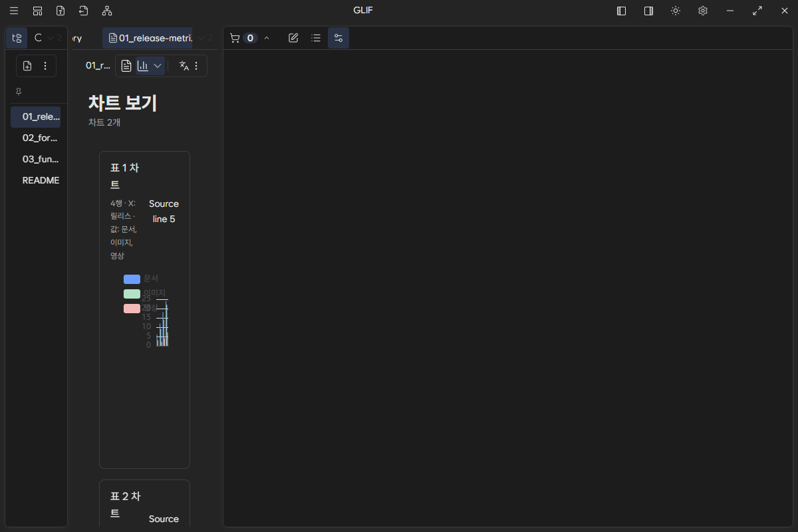This screenshot has height=532, width=798.
Task: Toggle the left sidebar panel
Action: coord(622,11)
